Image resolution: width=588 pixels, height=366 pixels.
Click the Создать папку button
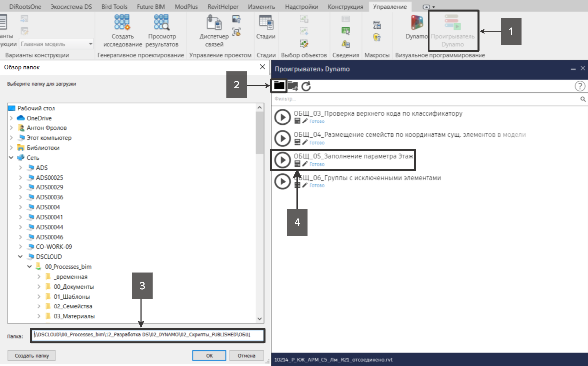(x=32, y=356)
